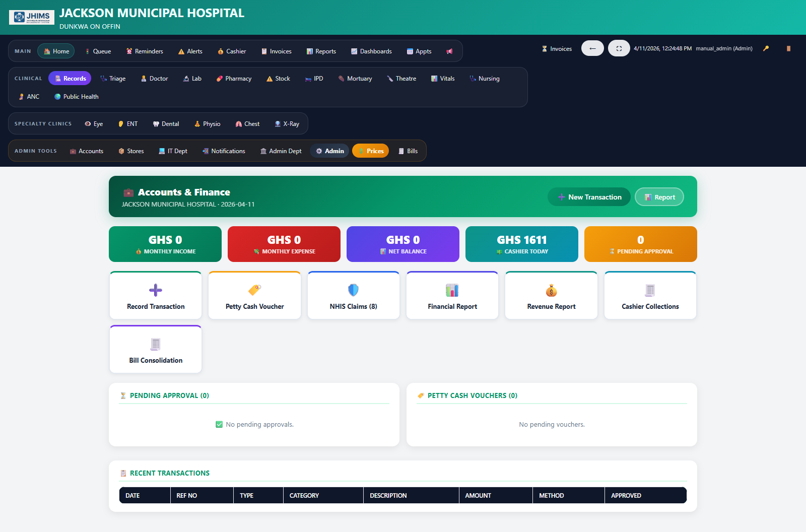Open the announcements megaphone icon

pyautogui.click(x=449, y=50)
